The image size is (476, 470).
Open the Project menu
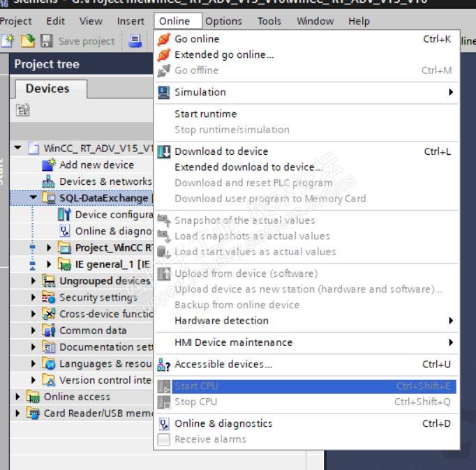pyautogui.click(x=15, y=21)
